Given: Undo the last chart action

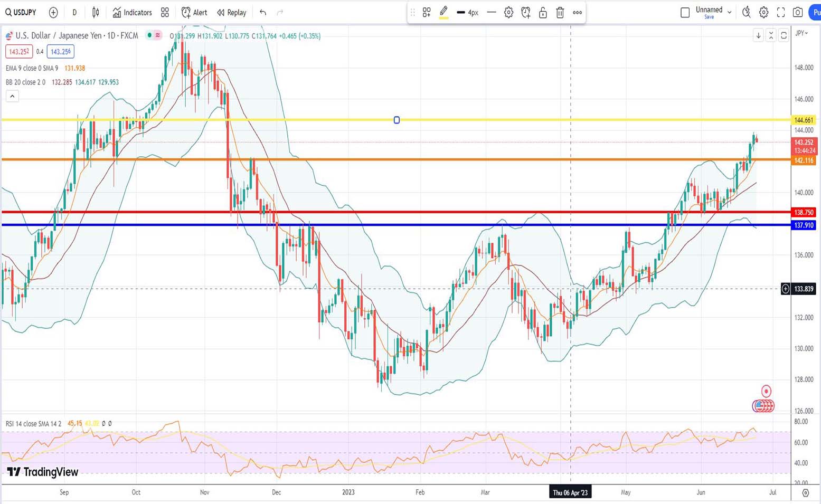Looking at the screenshot, I should [x=263, y=12].
